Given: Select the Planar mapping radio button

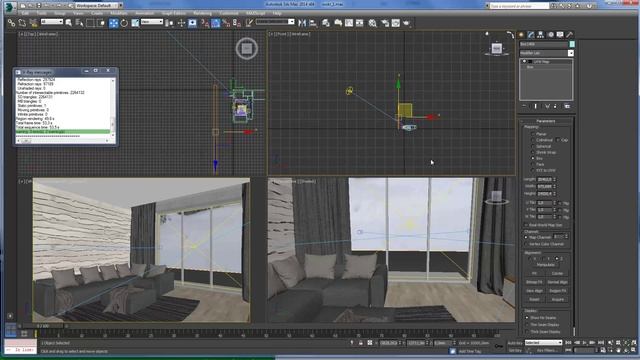Looking at the screenshot, I should point(533,134).
